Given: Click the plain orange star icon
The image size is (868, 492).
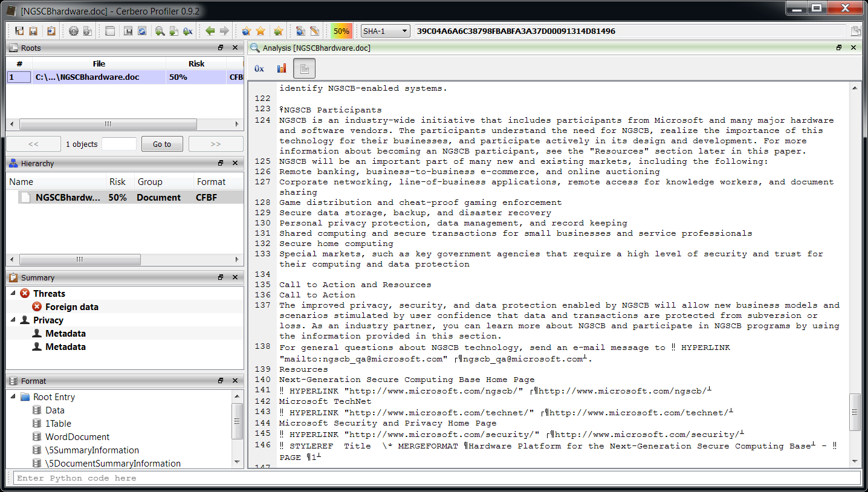Looking at the screenshot, I should 261,31.
